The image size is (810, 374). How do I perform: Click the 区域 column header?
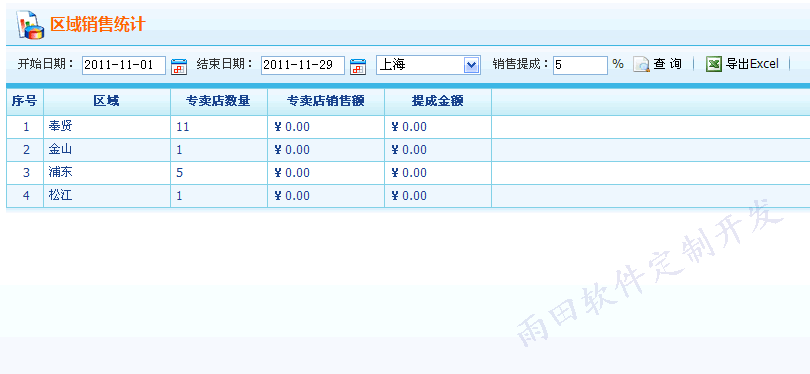click(107, 102)
